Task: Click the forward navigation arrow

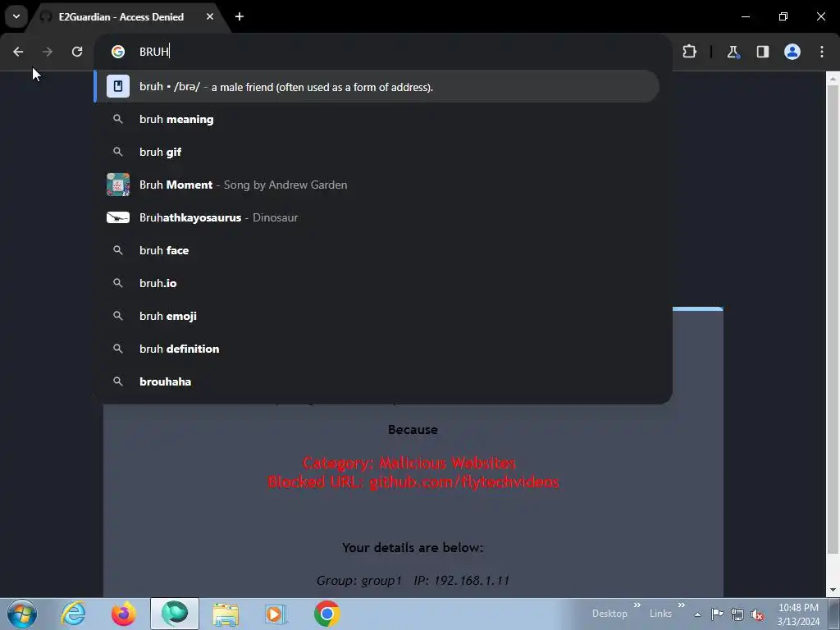Action: (48, 52)
